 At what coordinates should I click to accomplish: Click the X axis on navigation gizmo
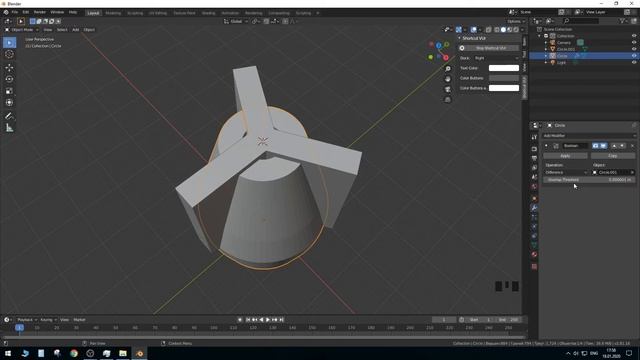click(446, 58)
